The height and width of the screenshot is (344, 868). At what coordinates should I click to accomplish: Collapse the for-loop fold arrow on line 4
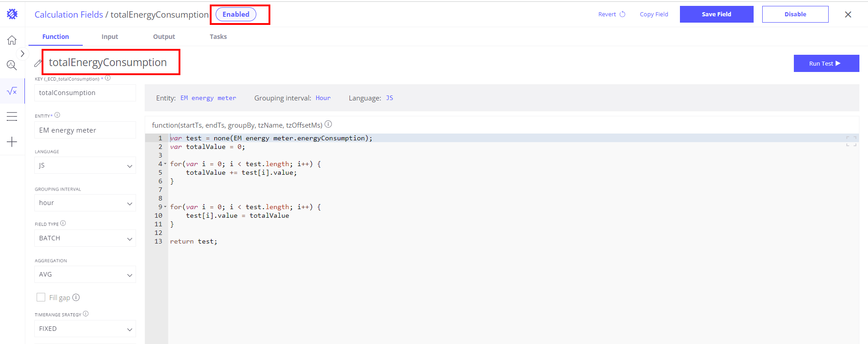(165, 164)
